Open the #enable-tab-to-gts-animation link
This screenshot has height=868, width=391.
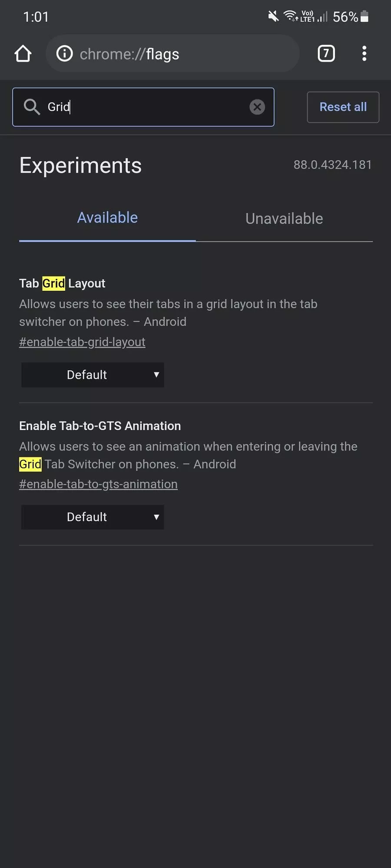[x=98, y=484]
